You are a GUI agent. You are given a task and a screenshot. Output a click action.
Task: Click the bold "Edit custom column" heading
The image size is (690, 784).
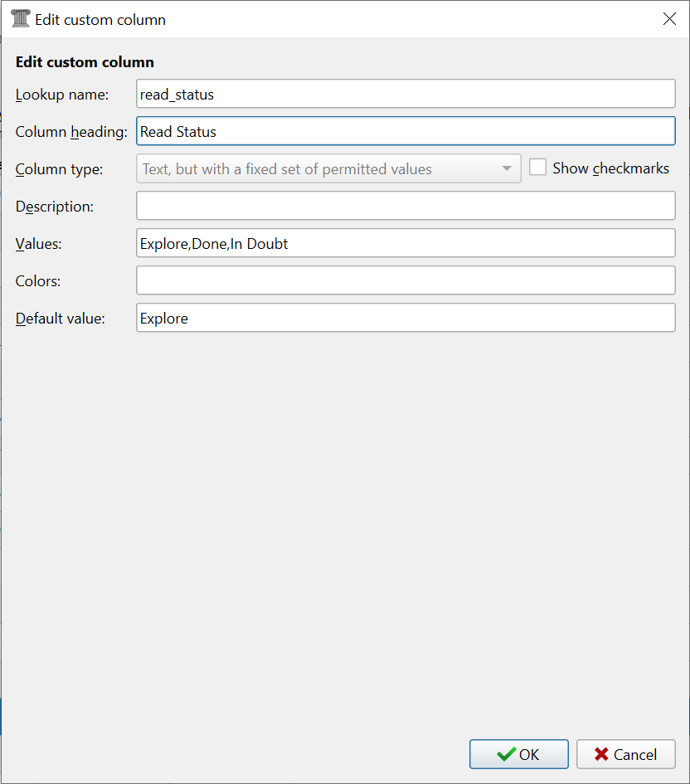85,62
